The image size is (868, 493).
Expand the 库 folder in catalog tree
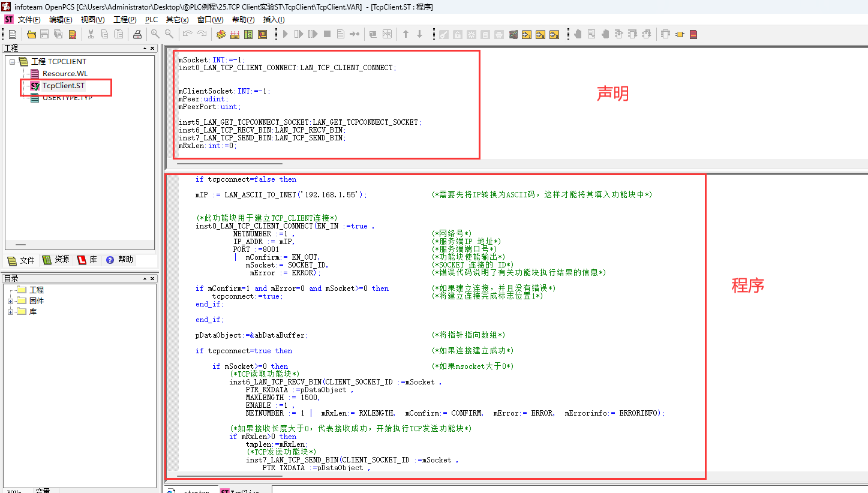[11, 312]
